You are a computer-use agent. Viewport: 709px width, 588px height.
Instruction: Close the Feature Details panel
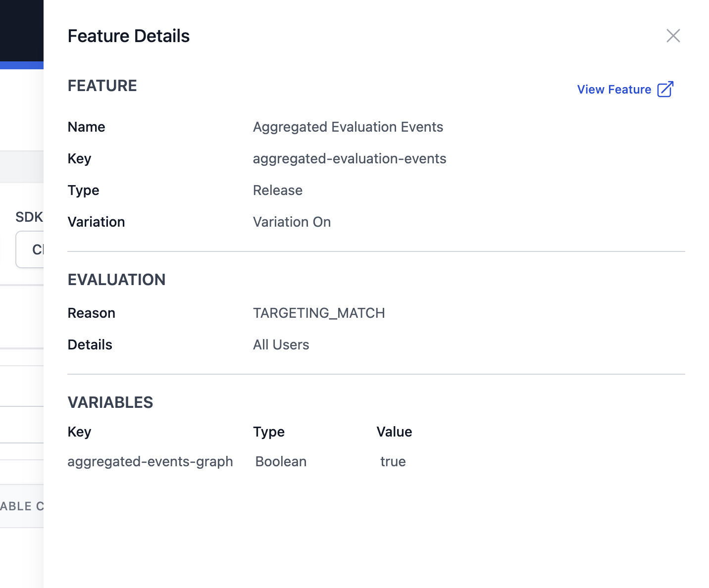(x=673, y=36)
